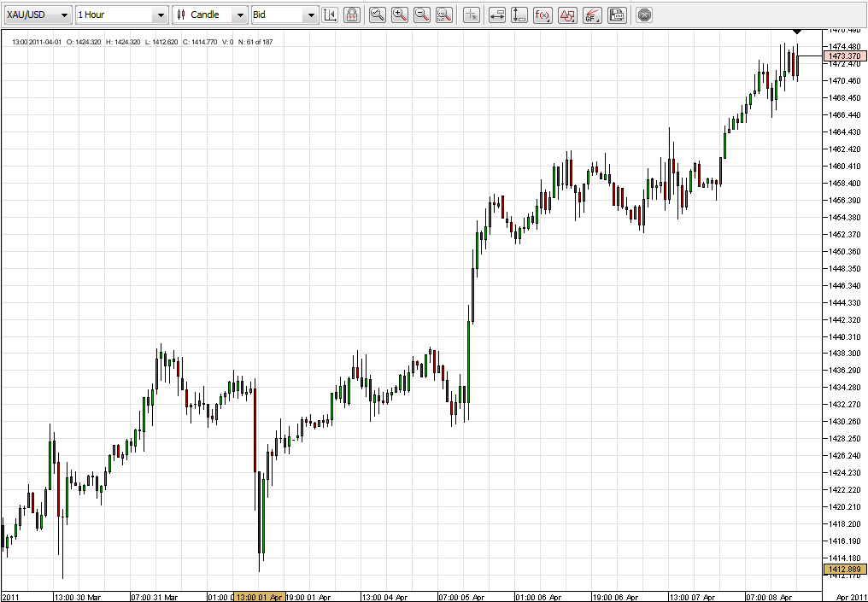This screenshot has width=868, height=602.
Task: Click the 13:00 07 Apr time axis label
Action: [693, 598]
